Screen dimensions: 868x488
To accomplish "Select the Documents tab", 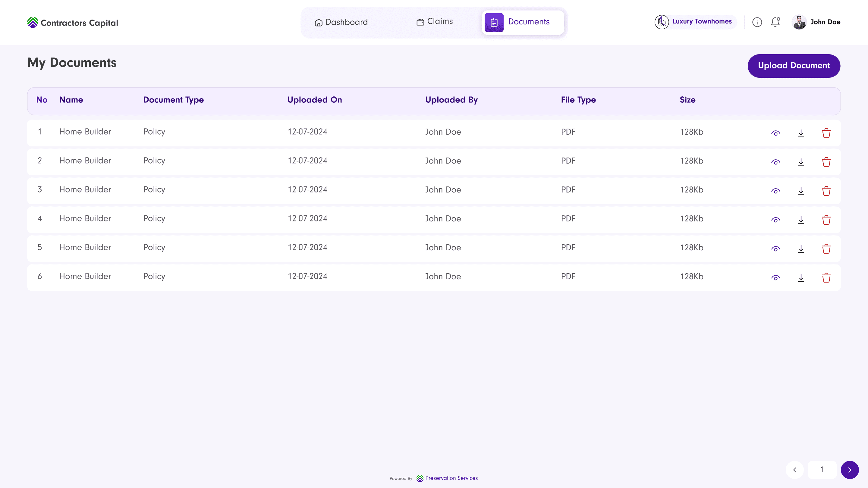I will tap(523, 22).
